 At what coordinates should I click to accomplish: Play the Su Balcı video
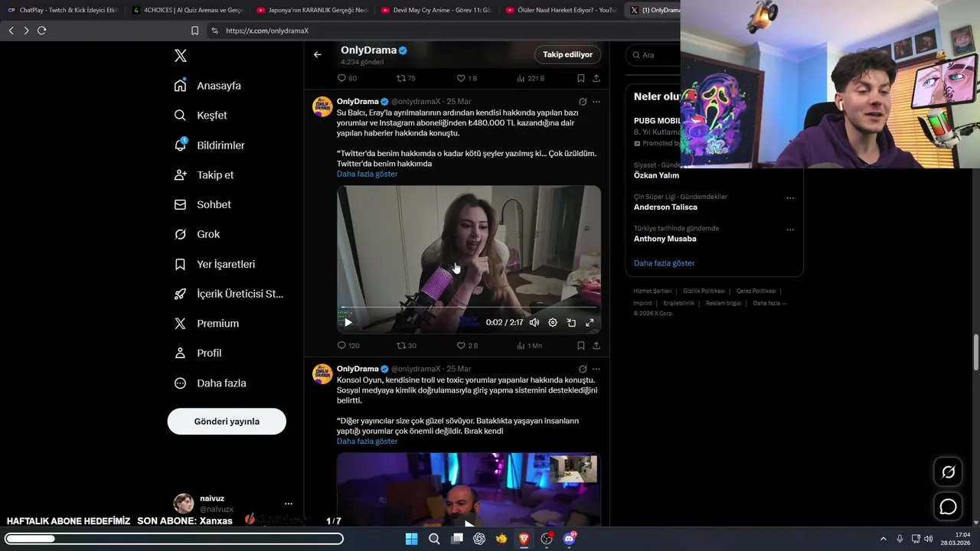point(348,323)
